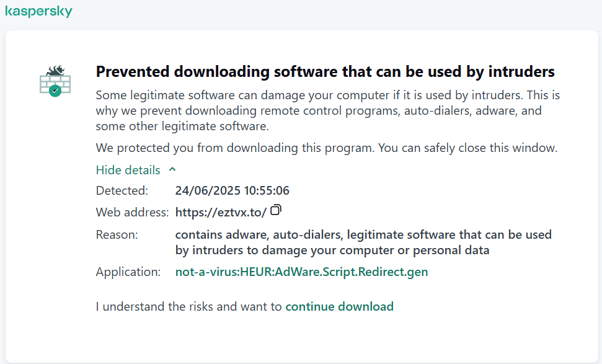Image resolution: width=602 pixels, height=364 pixels.
Task: Click the Application: label
Action: point(128,272)
